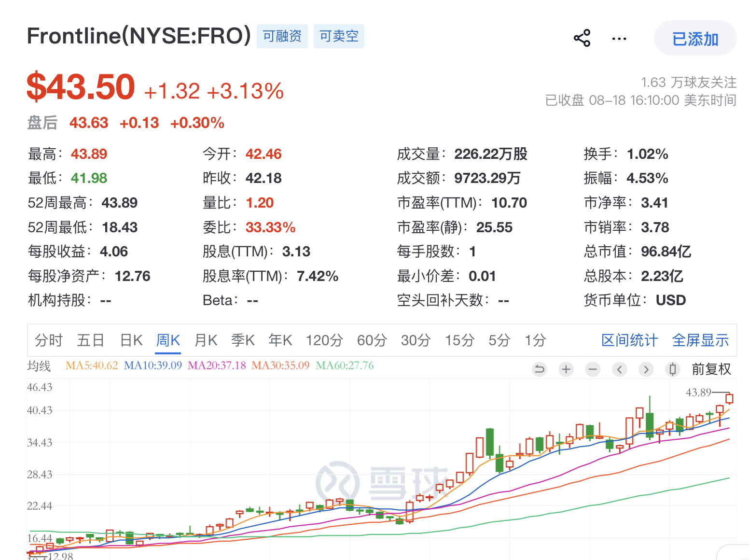749x560 pixels.
Task: Click the current price $43.50
Action: coord(81,87)
